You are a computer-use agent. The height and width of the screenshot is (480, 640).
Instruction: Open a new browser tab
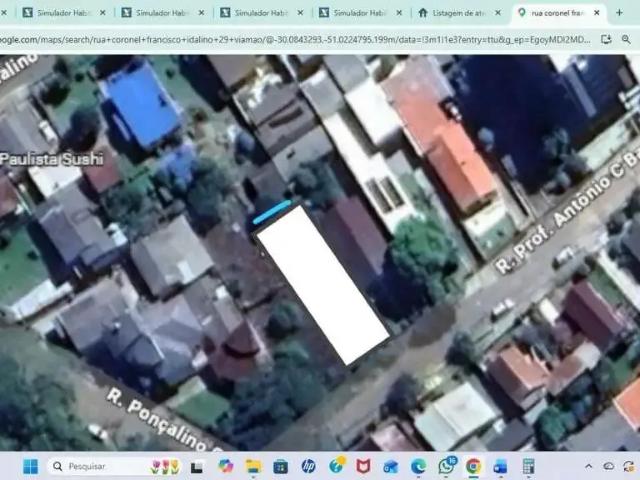[619, 13]
